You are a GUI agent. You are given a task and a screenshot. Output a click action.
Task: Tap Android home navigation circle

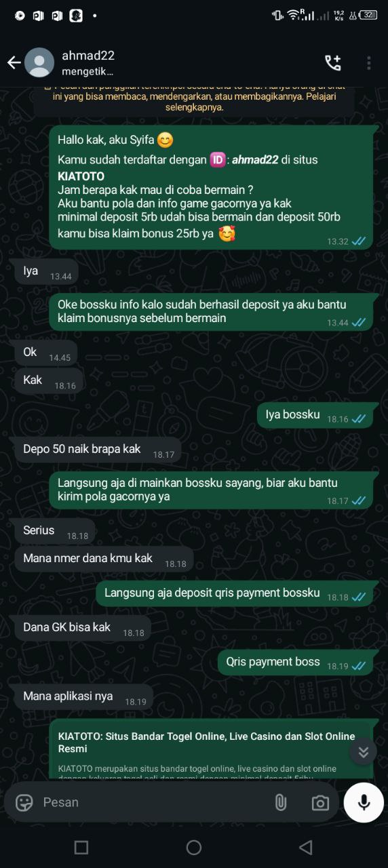point(194,847)
